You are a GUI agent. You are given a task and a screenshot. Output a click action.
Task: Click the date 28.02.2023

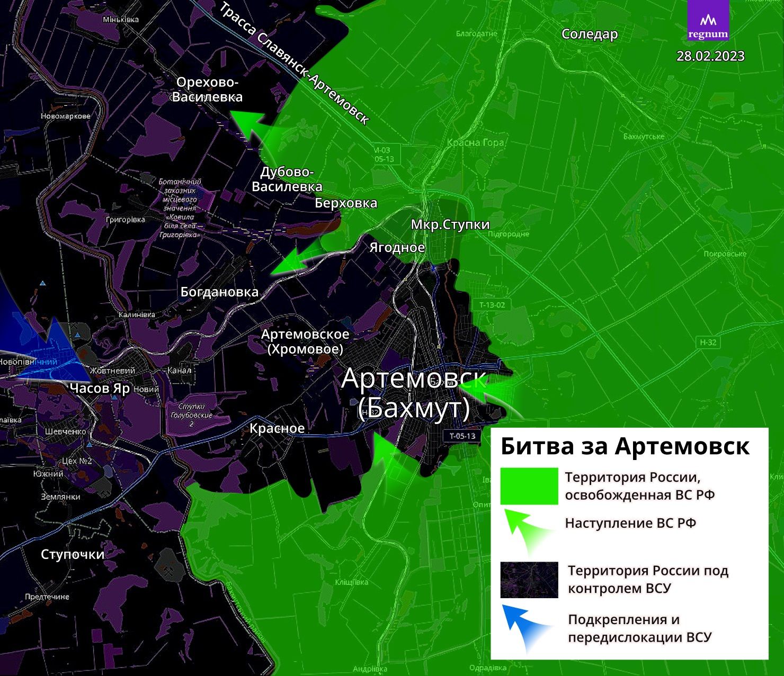[710, 56]
